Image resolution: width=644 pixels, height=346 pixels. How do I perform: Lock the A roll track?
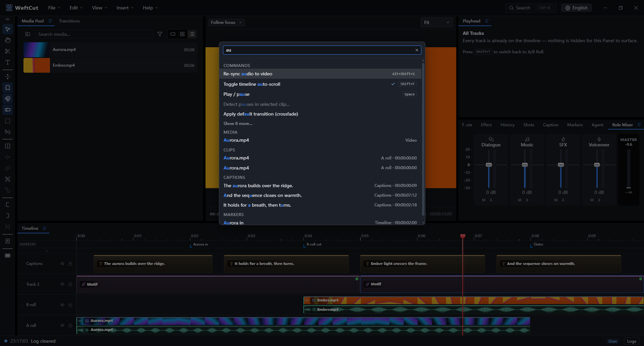(x=70, y=325)
